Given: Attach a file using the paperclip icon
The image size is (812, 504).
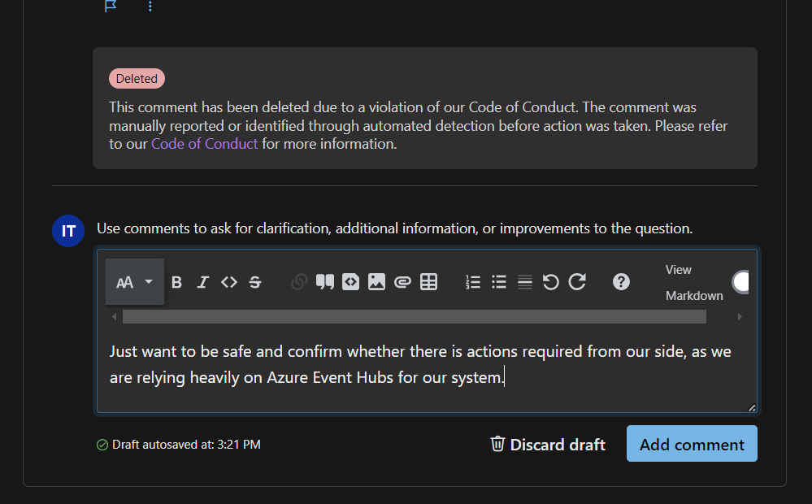Looking at the screenshot, I should [x=402, y=282].
